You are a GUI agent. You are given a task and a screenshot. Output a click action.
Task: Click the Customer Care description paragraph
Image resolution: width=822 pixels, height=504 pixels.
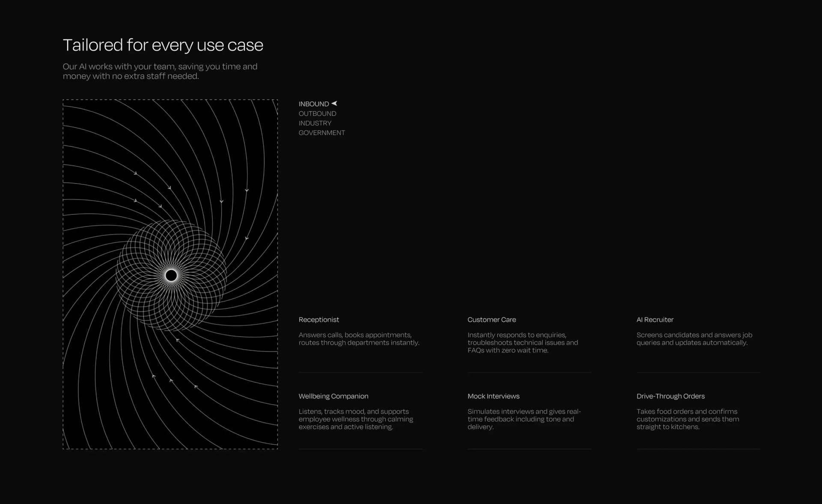[522, 343]
